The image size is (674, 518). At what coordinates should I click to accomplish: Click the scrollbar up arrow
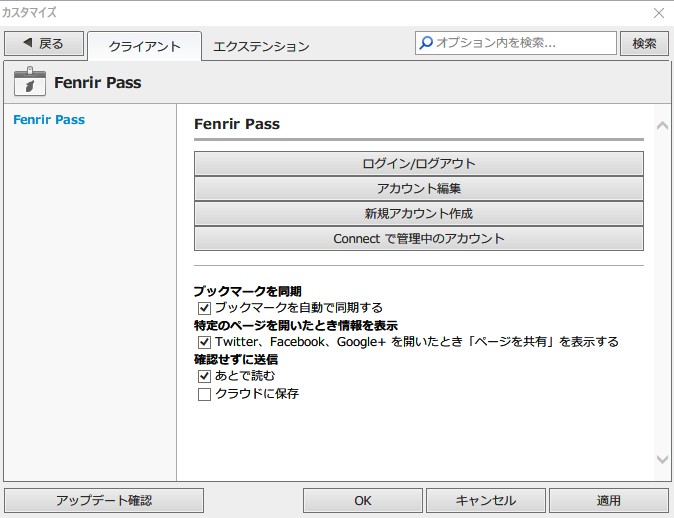click(x=662, y=126)
